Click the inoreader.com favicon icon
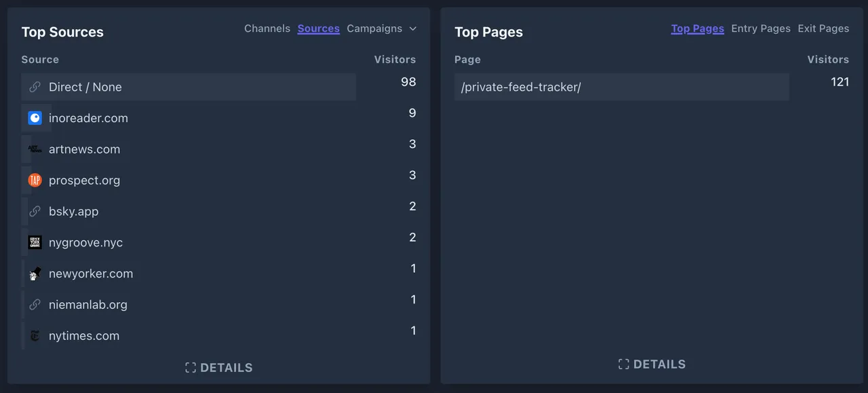 (35, 118)
